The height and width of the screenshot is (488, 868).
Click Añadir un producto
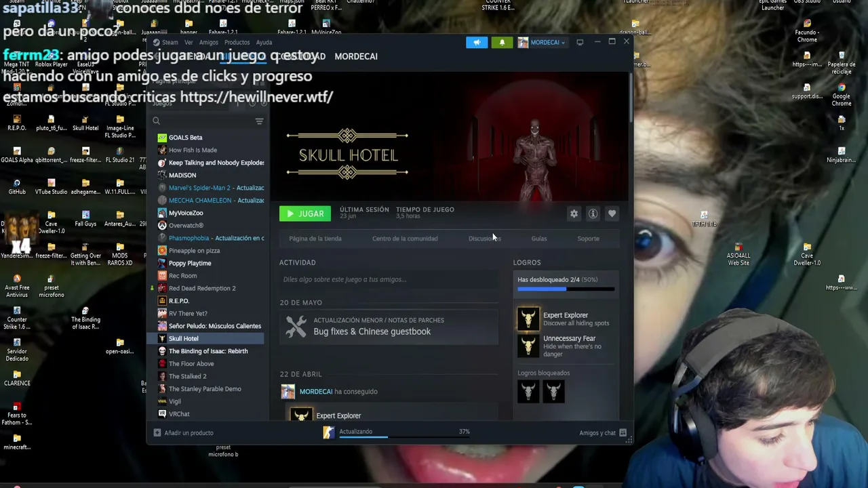tap(183, 432)
